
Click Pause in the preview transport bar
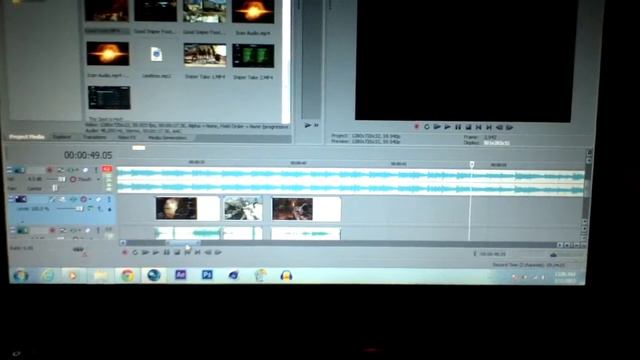click(458, 127)
